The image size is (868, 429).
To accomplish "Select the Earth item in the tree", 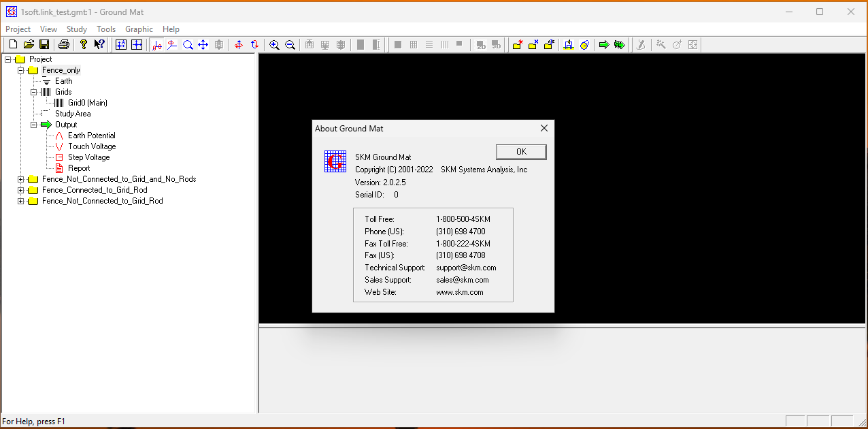I will pos(64,81).
